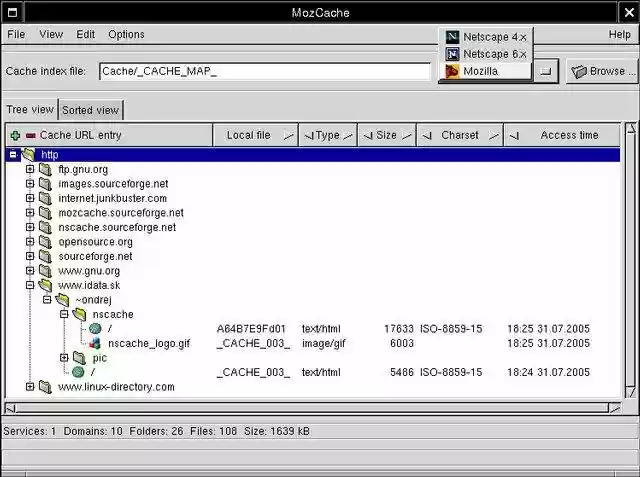Expand the mozcache.sourceforge.net node
The height and width of the screenshot is (477, 640).
(30, 213)
